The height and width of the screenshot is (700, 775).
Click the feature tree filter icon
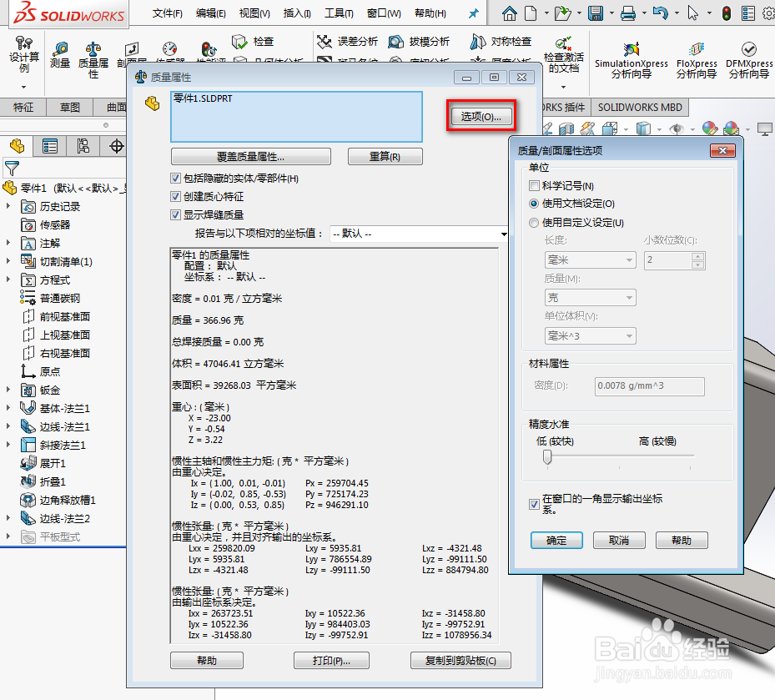[12, 169]
